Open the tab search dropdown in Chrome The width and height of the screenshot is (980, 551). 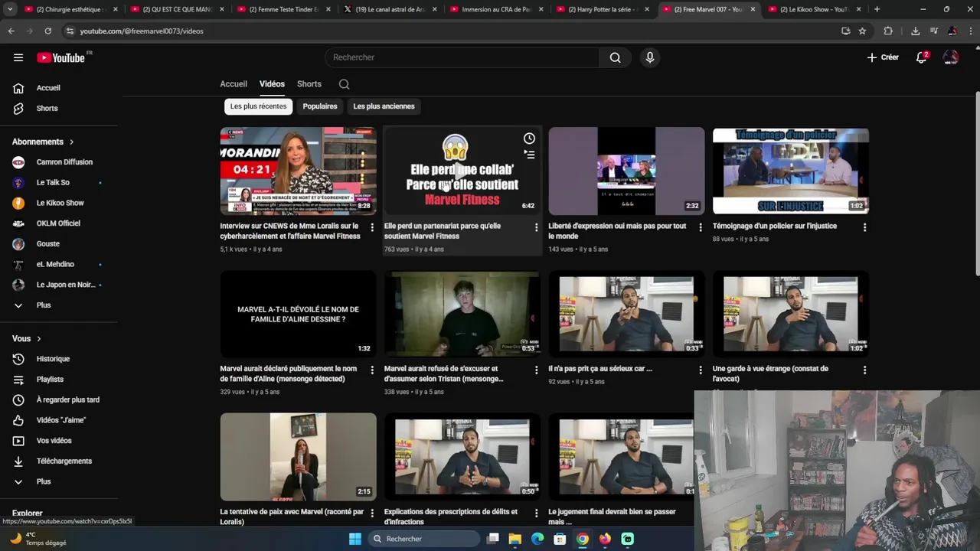11,9
